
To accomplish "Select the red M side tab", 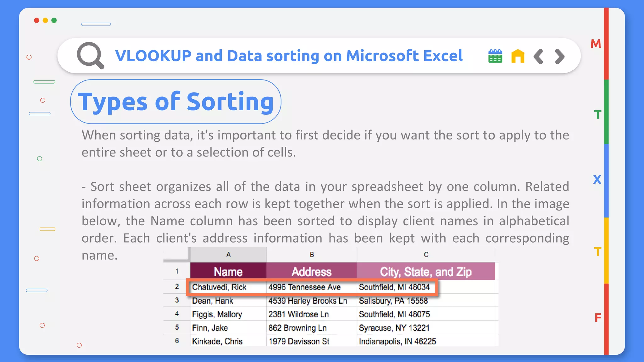I will [596, 44].
